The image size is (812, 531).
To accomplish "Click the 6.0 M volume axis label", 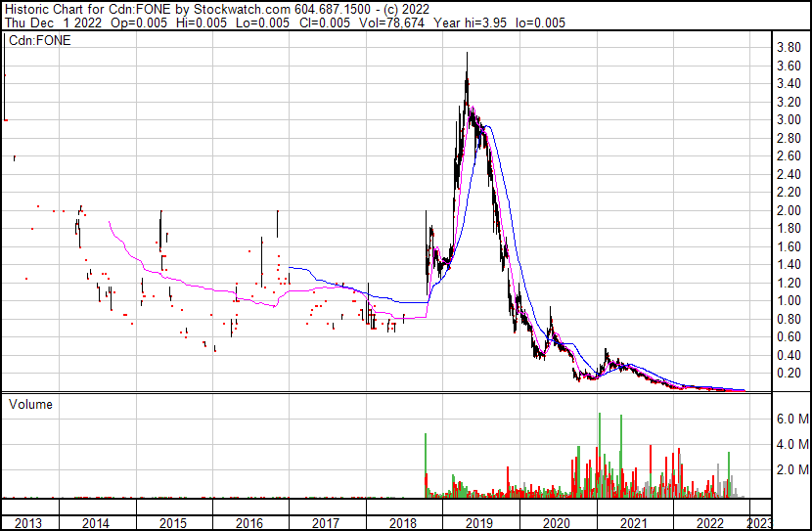I will coord(789,419).
